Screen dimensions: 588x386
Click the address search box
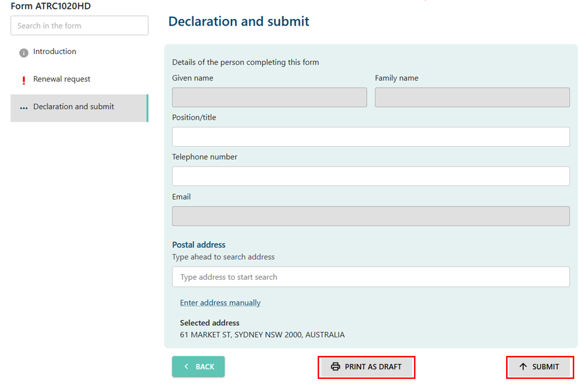(371, 277)
